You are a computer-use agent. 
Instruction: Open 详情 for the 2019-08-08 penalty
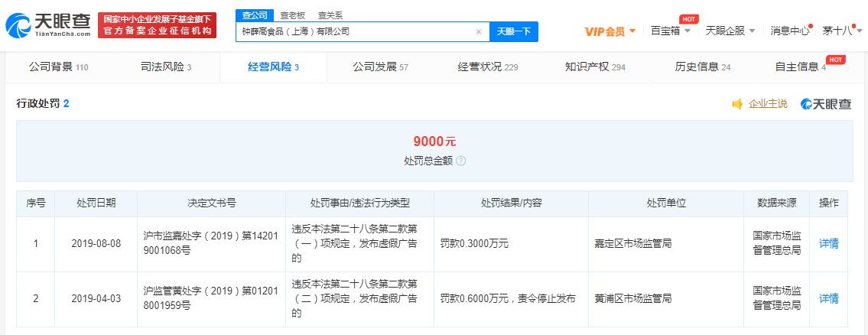829,244
